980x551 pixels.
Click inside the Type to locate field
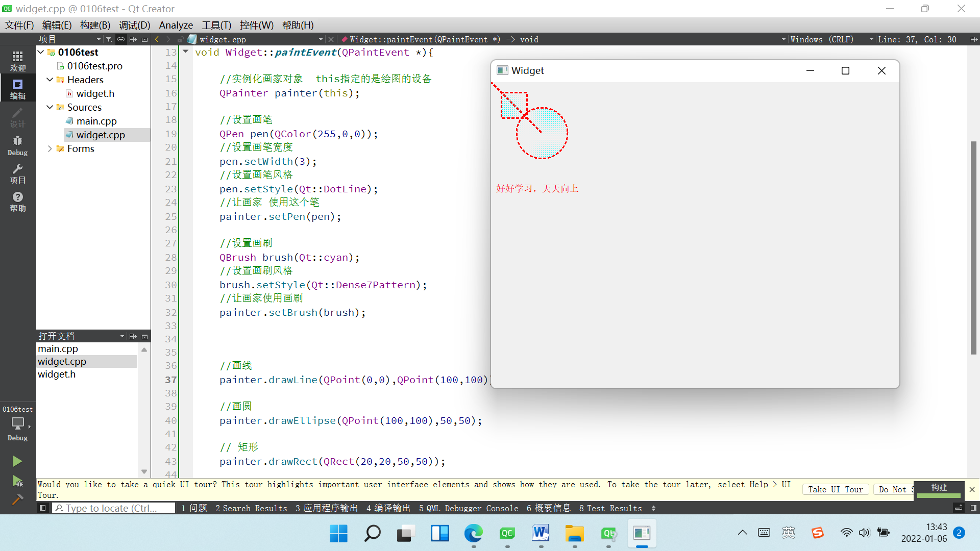click(x=113, y=508)
